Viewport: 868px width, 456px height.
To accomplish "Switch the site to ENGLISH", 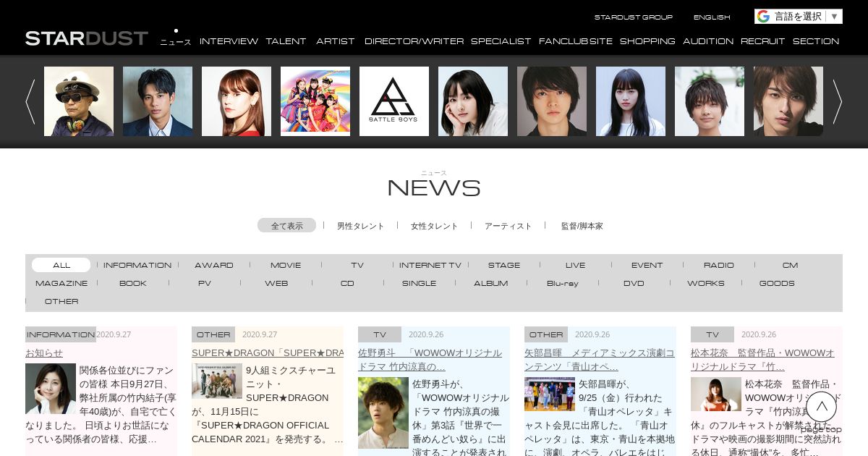I will pyautogui.click(x=712, y=17).
